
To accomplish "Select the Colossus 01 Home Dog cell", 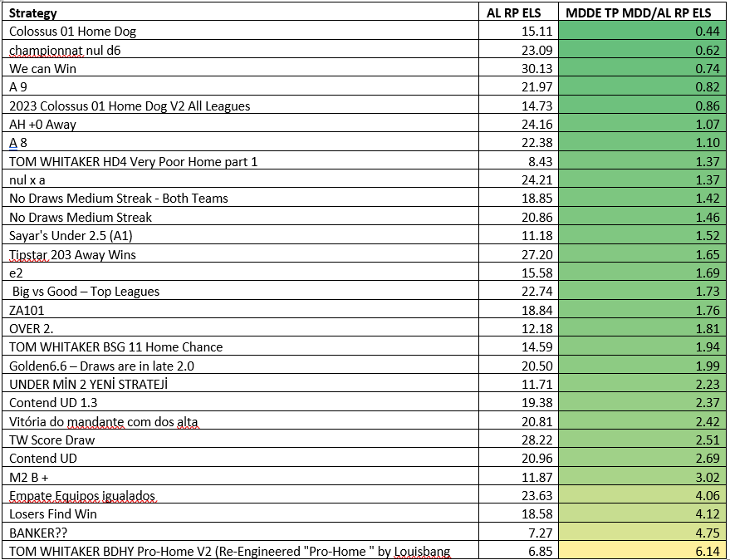I will (x=240, y=32).
